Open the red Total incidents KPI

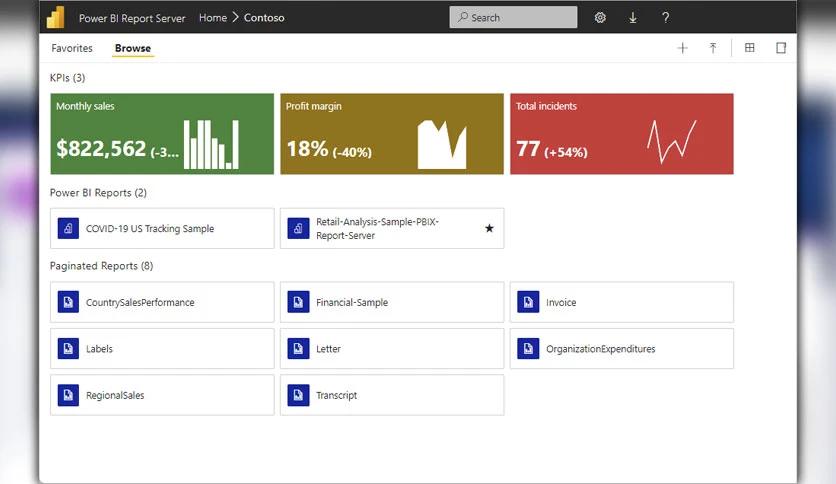click(621, 134)
